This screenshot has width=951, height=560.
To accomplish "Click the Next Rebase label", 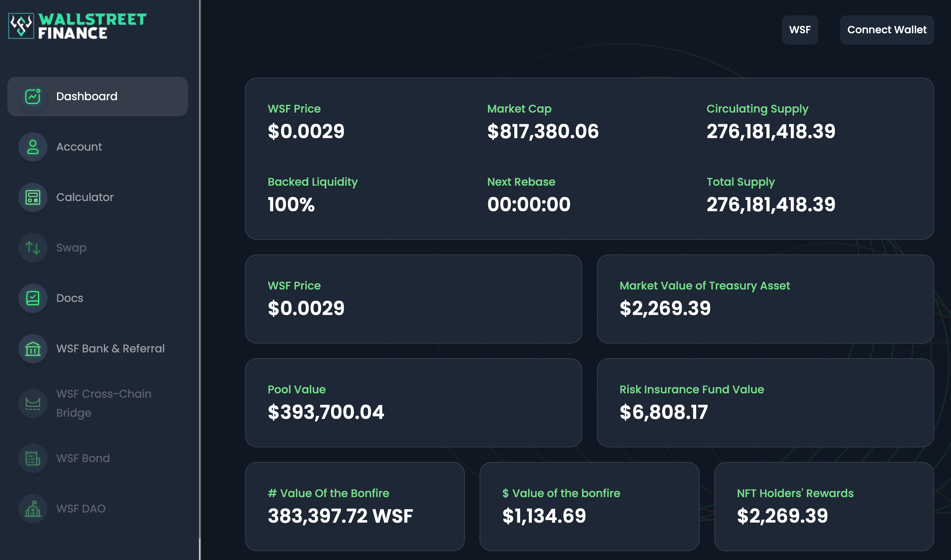I will 521,182.
